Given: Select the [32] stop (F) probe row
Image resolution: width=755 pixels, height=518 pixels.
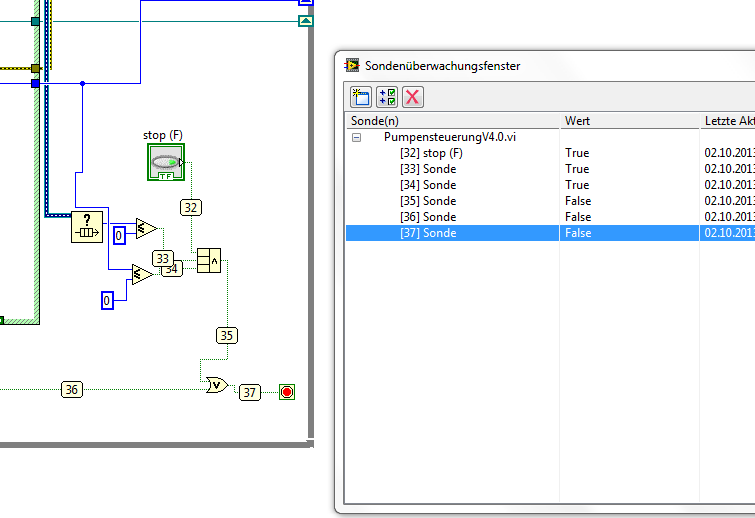Looking at the screenshot, I should point(550,153).
